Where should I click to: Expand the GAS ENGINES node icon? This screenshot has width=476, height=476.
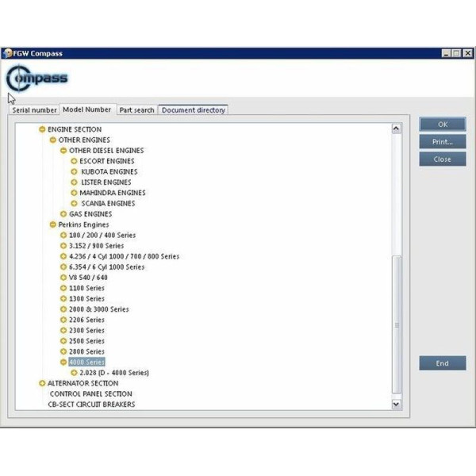(x=63, y=214)
